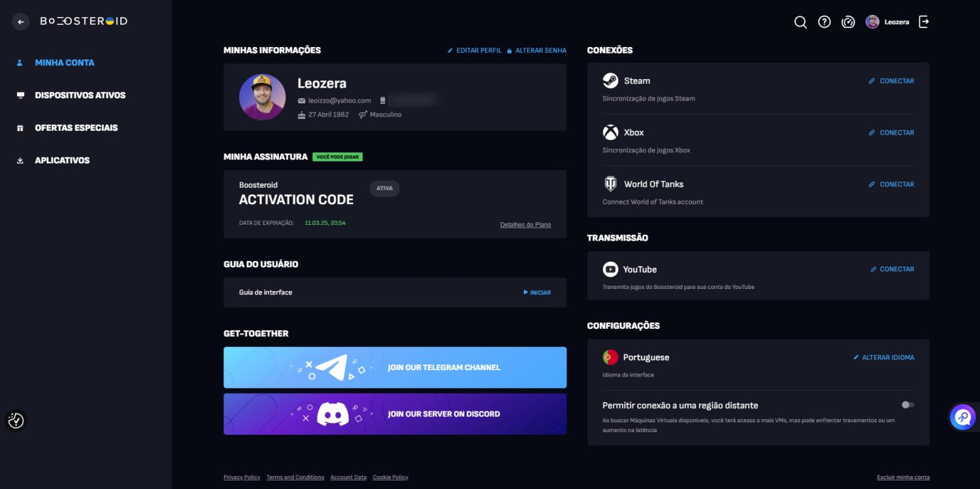
Task: Click the Portuguese flag icon
Action: click(610, 357)
